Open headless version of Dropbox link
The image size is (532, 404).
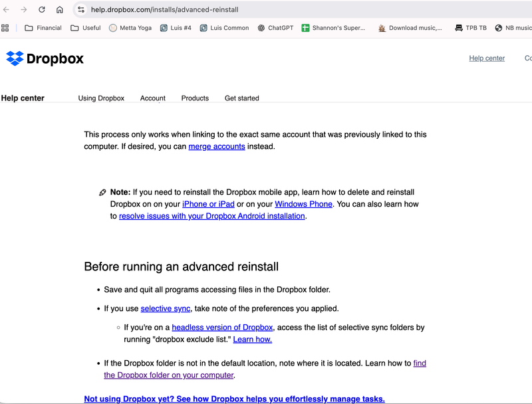(x=222, y=328)
